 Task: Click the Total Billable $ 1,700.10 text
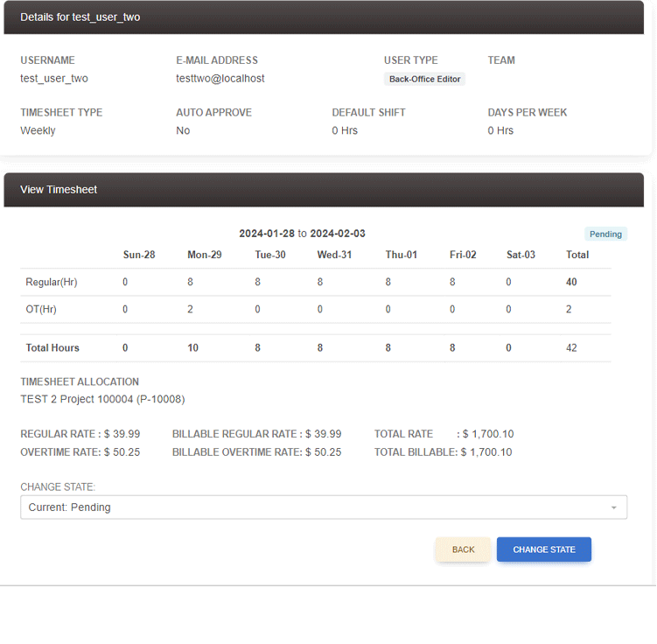click(x=443, y=452)
